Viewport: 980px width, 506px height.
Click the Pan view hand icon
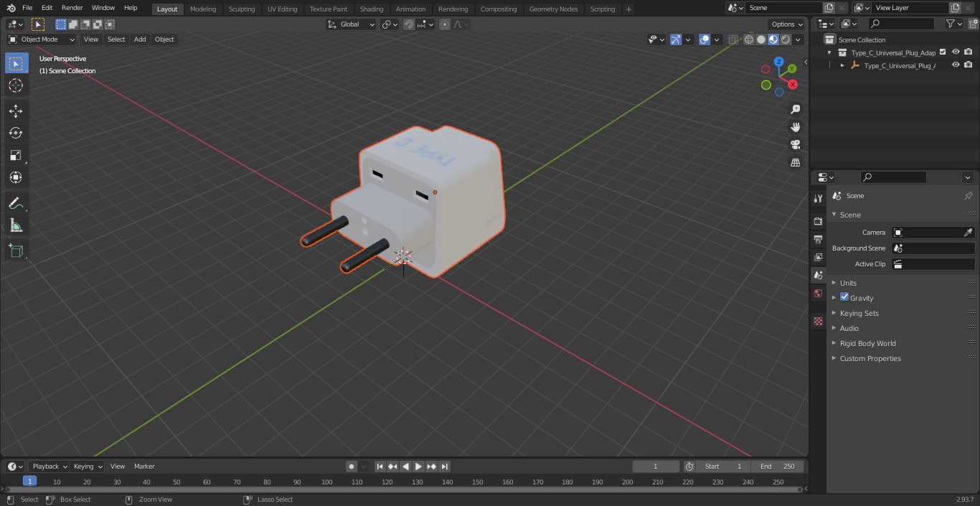(795, 127)
